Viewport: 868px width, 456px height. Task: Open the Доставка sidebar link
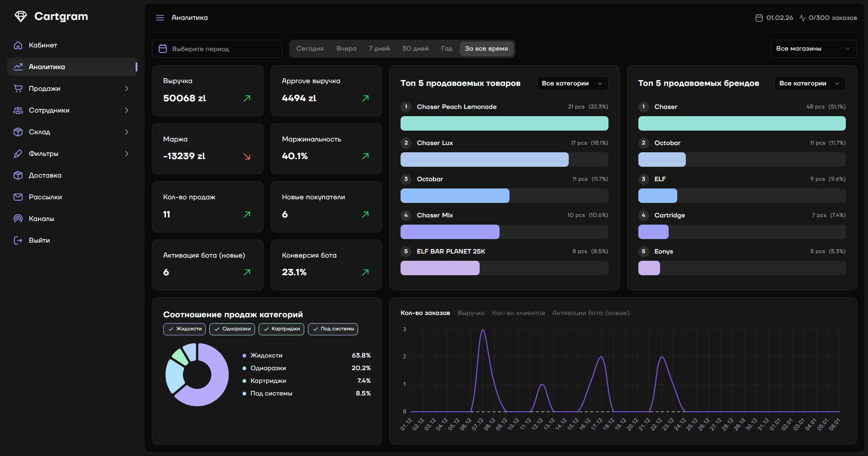(x=72, y=175)
